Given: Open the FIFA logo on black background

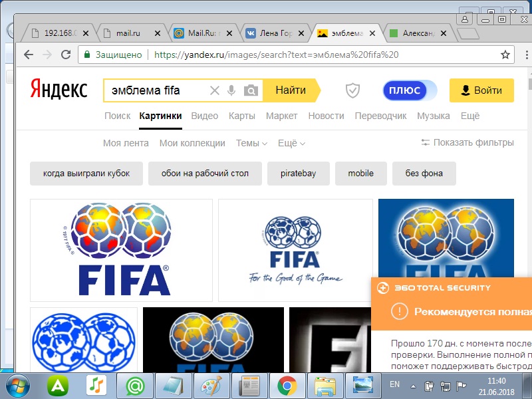Looking at the screenshot, I should 213,340.
